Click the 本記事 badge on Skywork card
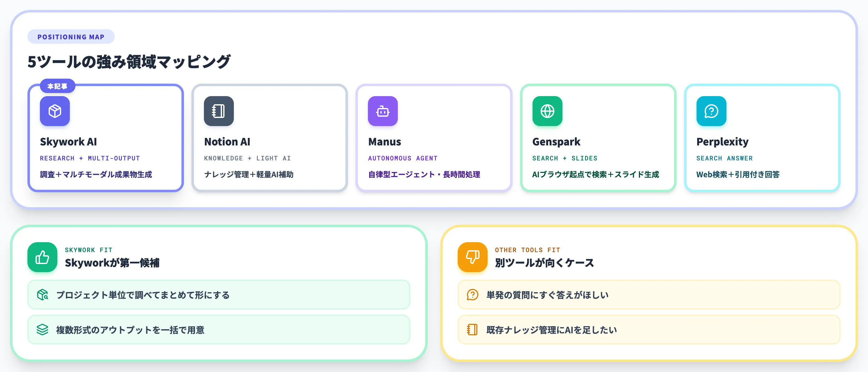868x372 pixels. [x=57, y=86]
